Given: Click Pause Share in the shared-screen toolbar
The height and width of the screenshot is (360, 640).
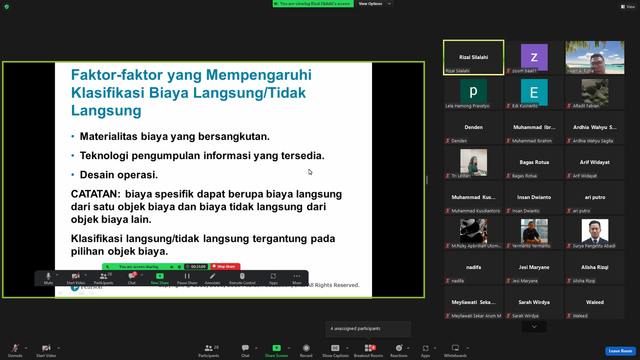Looking at the screenshot, I should [187, 278].
